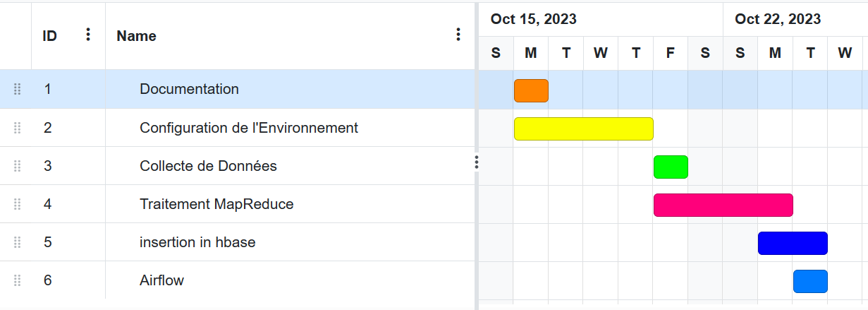Select the Traitement MapReduce task name

(x=216, y=204)
